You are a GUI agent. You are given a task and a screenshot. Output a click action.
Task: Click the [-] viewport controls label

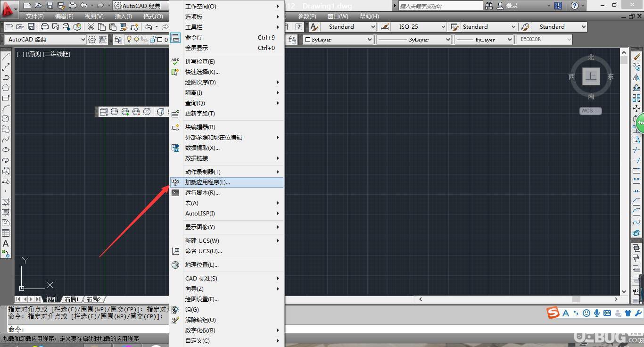click(20, 54)
